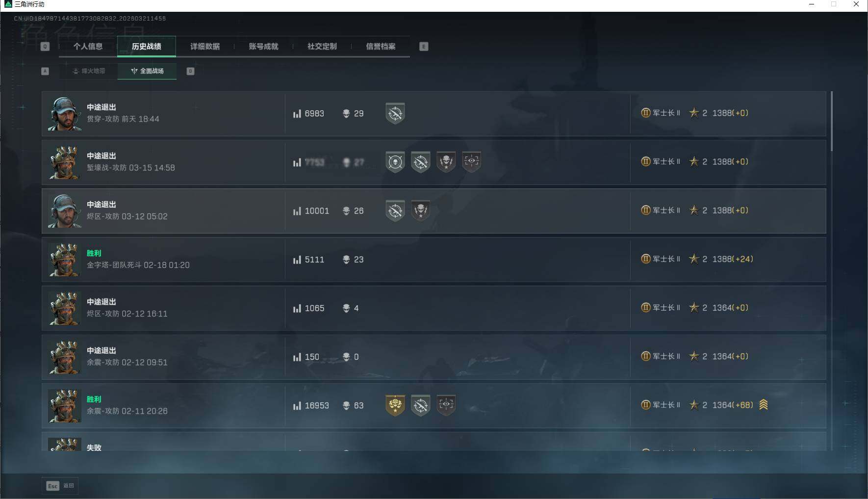Click the E key next-tab icon

(x=424, y=47)
